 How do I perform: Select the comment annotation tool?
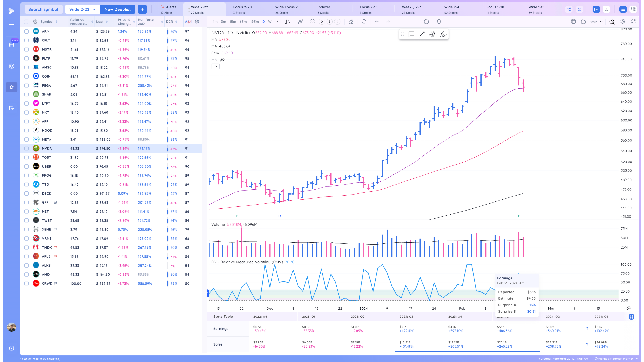point(411,34)
